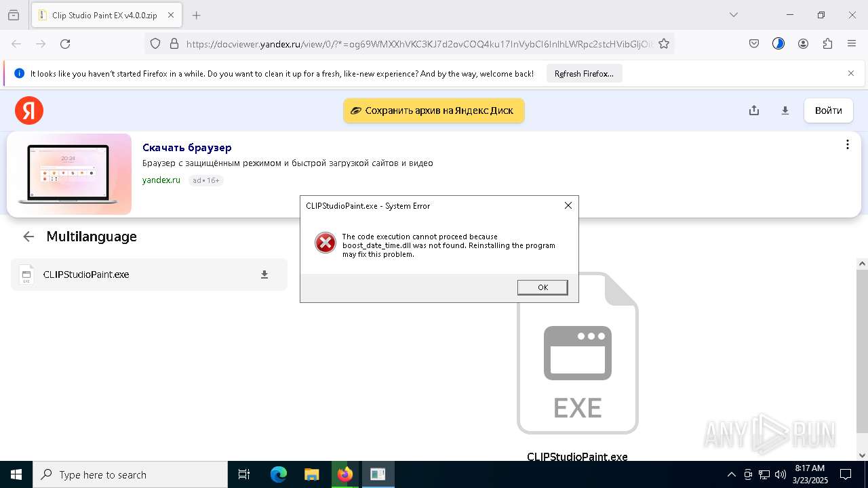This screenshot has width=868, height=488.
Task: Show hidden system tray icons chevron
Action: pyautogui.click(x=731, y=474)
